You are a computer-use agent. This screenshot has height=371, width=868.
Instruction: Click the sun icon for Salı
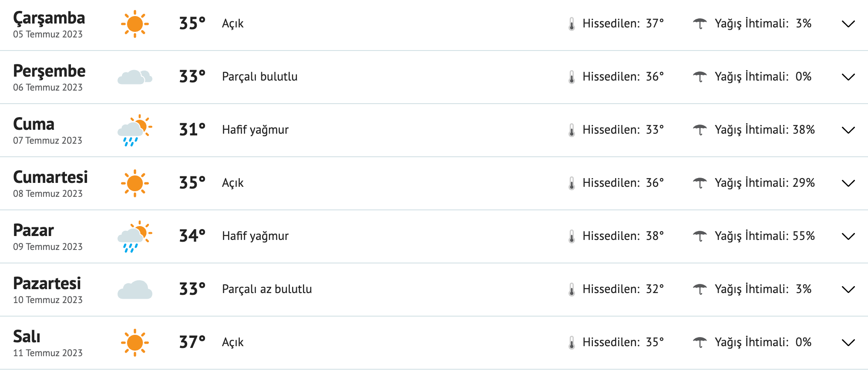[x=135, y=342]
